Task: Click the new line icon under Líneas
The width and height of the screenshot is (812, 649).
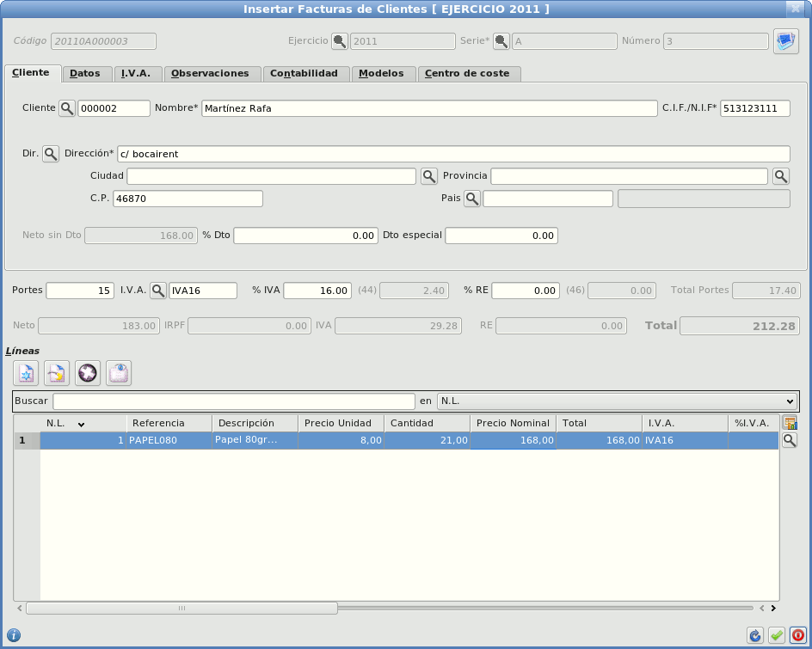Action: (x=28, y=373)
